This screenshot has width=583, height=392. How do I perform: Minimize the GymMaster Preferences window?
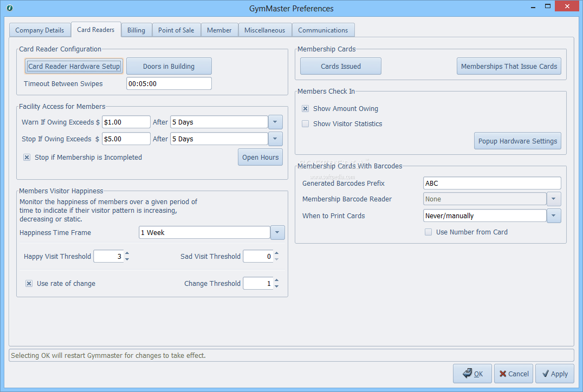[533, 6]
